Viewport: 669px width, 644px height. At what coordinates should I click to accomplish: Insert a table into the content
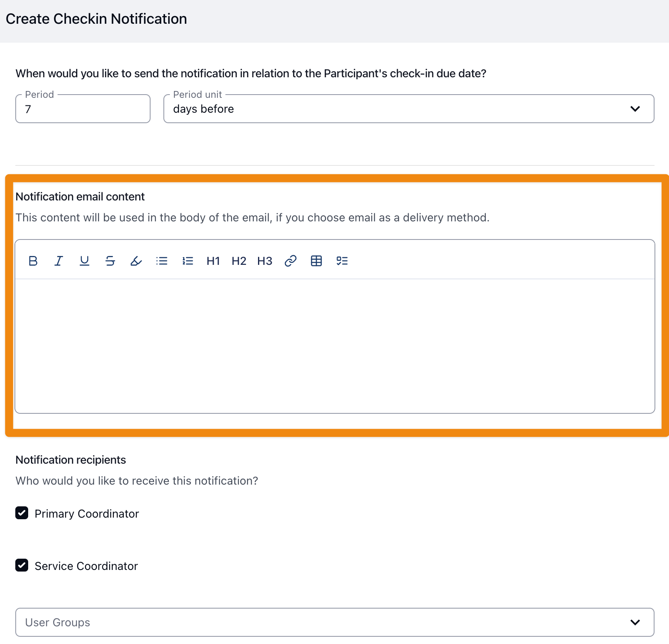(x=316, y=261)
